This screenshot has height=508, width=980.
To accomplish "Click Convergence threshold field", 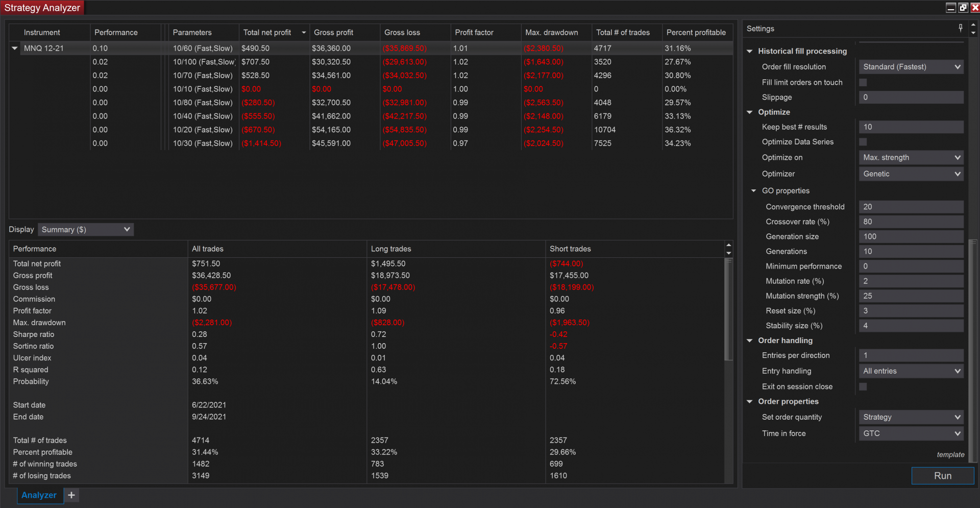I will coord(911,207).
